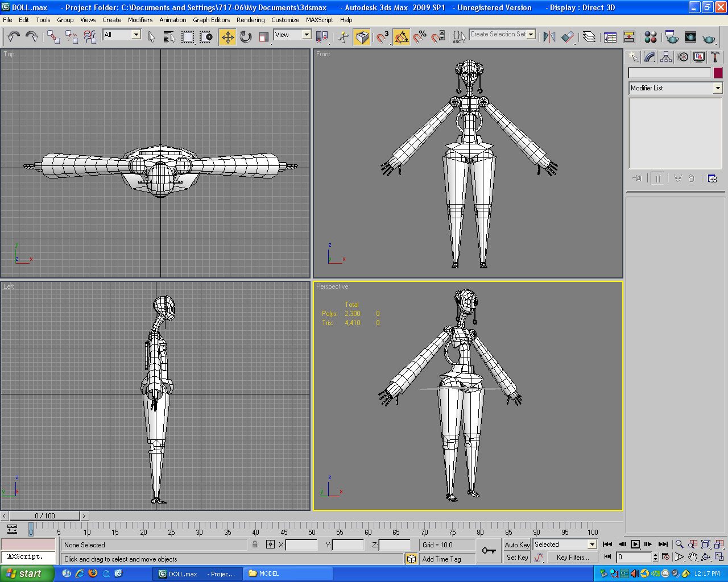Open the Rendered Frame Window icon

690,37
